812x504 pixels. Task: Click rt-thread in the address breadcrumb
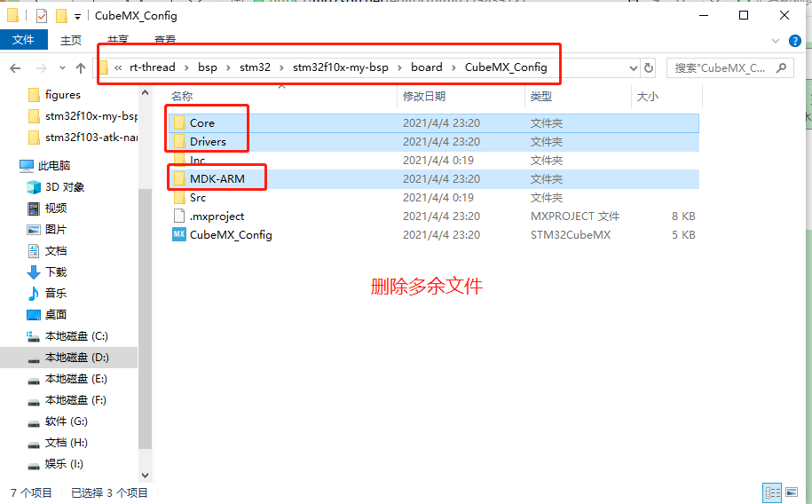coord(153,67)
